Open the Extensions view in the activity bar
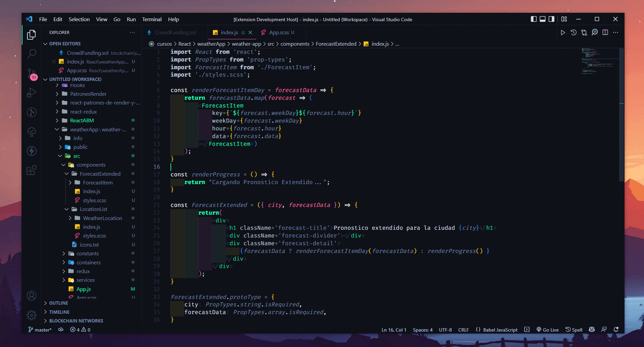The height and width of the screenshot is (347, 644). pyautogui.click(x=32, y=170)
